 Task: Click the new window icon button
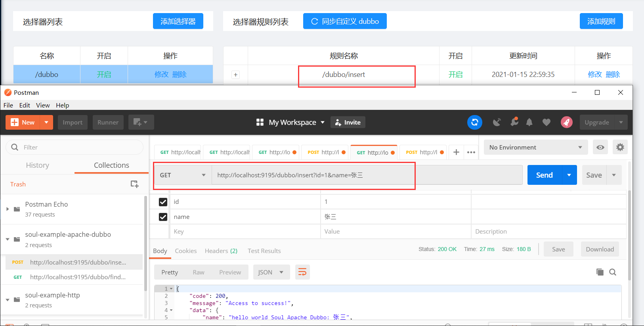click(141, 122)
